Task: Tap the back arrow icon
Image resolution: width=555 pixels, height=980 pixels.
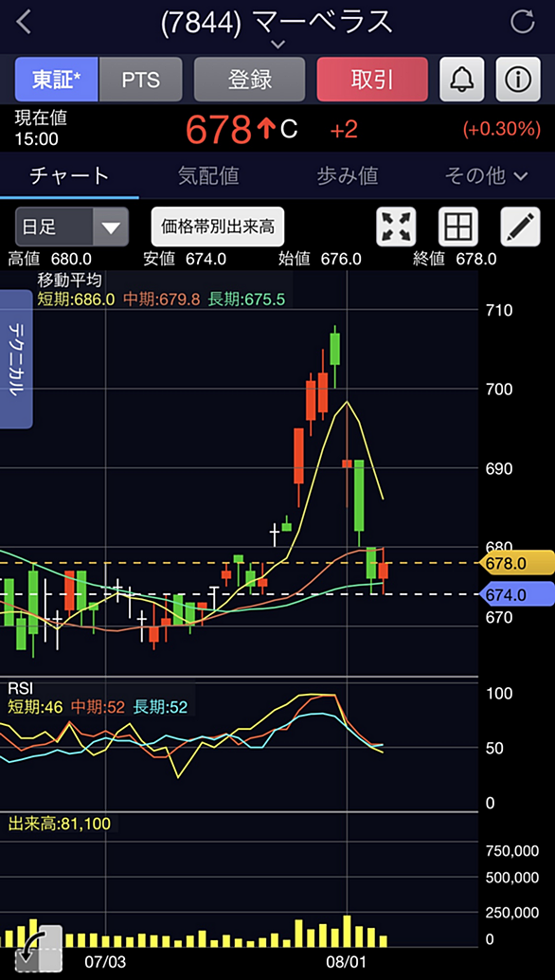Action: (24, 22)
